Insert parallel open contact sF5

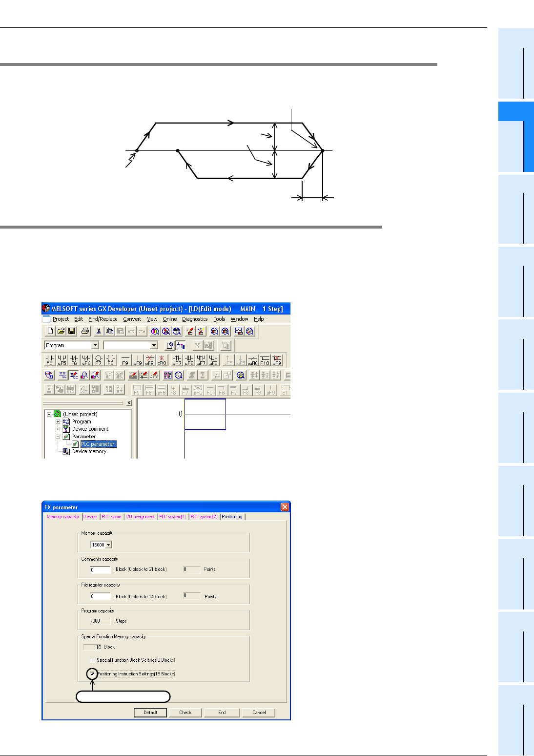pos(62,360)
